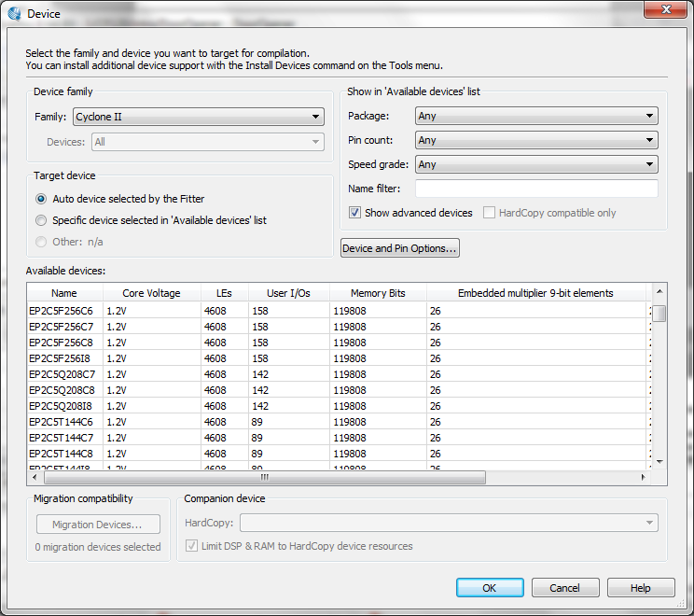Click the Quartus icon in the Device title bar
The image size is (694, 616).
click(14, 13)
